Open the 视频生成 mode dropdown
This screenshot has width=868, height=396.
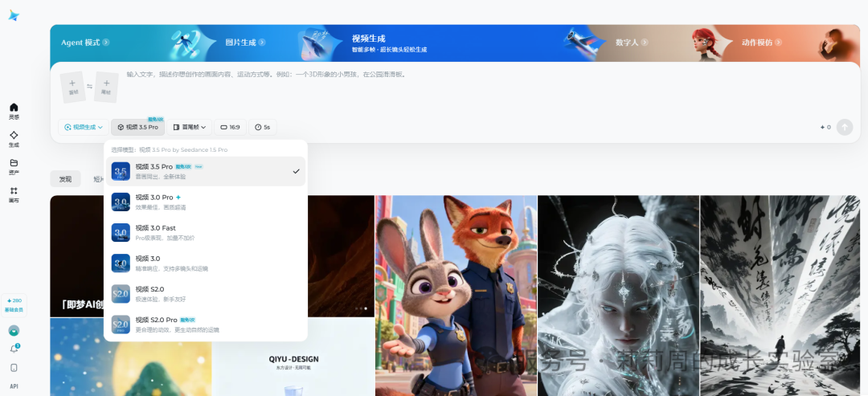click(84, 127)
